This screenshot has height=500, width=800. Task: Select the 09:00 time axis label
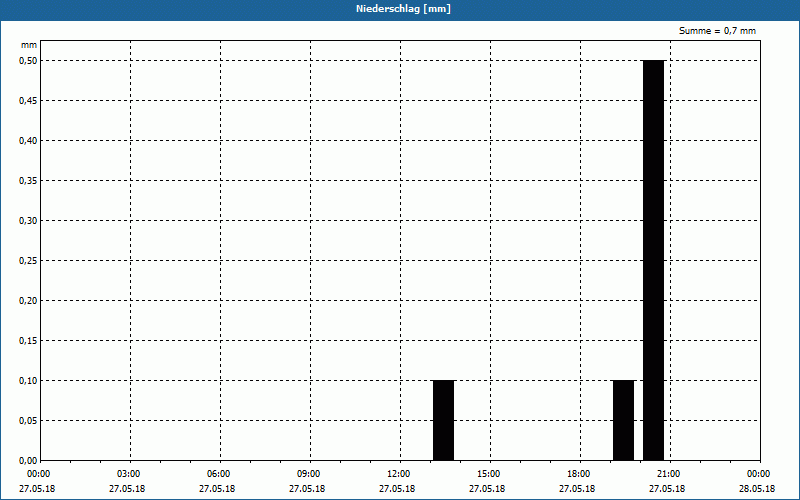[308, 474]
